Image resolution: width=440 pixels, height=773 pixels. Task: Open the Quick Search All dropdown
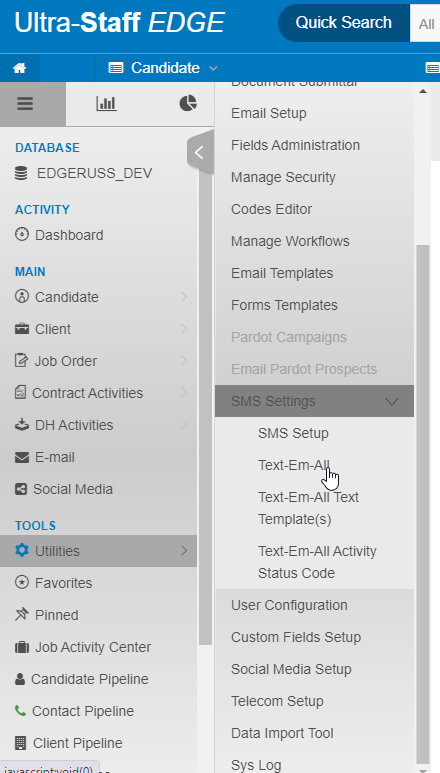click(425, 24)
